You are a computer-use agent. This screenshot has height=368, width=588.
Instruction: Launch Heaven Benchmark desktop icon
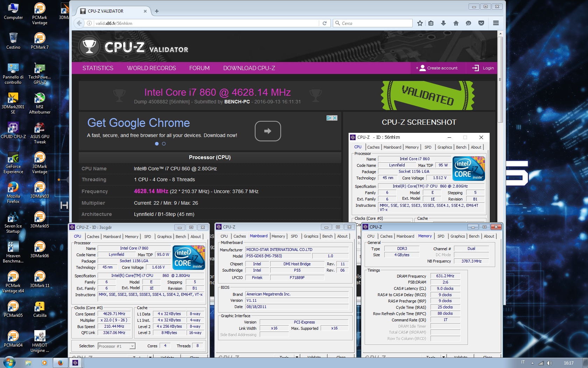point(13,252)
